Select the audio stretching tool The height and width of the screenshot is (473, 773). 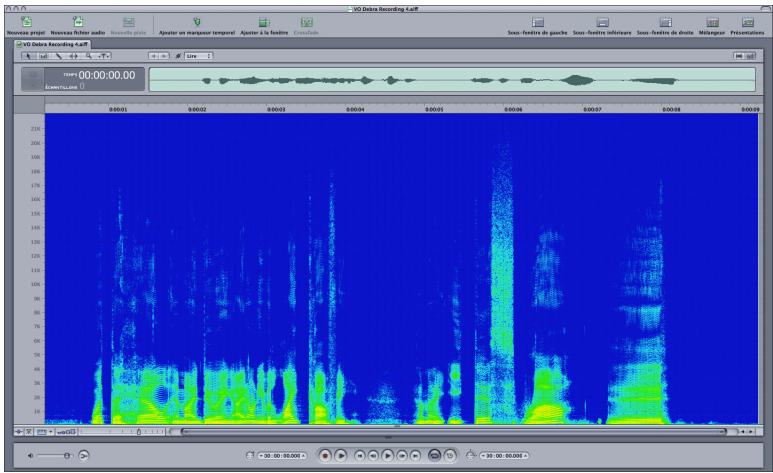pyautogui.click(x=73, y=56)
